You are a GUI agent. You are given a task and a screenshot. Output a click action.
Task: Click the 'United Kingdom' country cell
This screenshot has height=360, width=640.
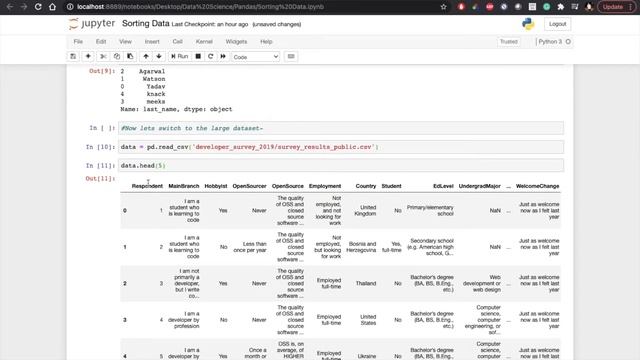[x=365, y=211]
